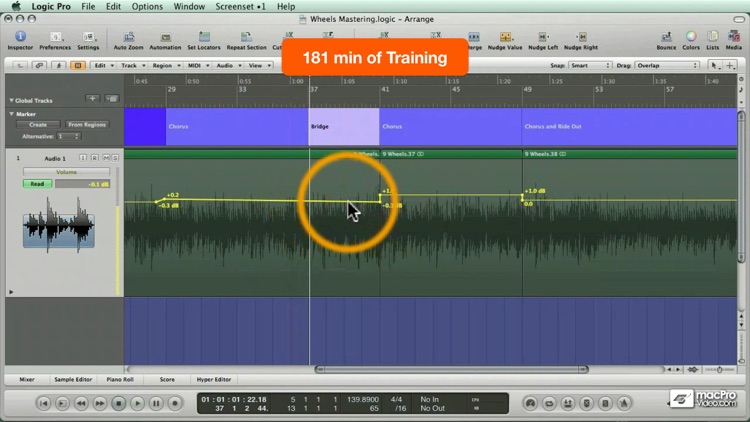Screen dimensions: 750x422
Task: Open the Drag mode dropdown
Action: pyautogui.click(x=667, y=66)
